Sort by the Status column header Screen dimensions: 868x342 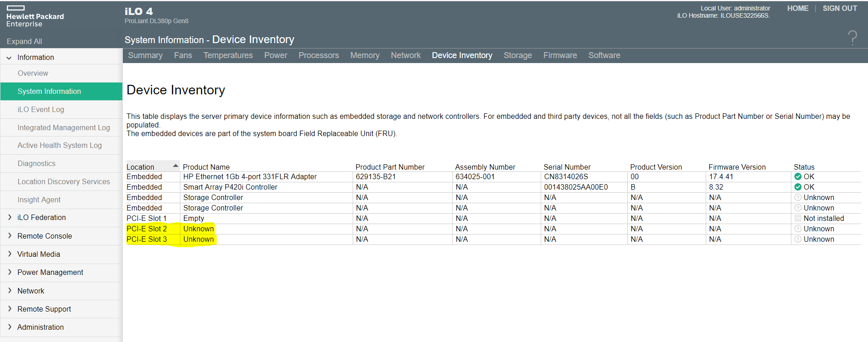click(x=804, y=167)
